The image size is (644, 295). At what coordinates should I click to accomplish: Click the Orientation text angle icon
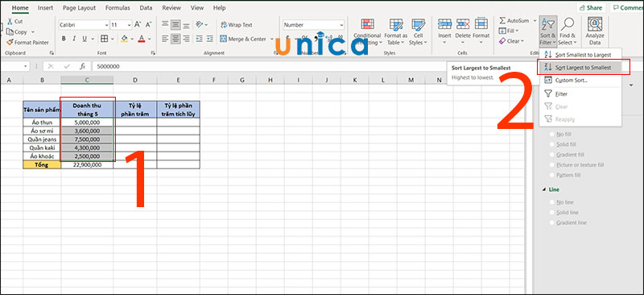pos(200,25)
